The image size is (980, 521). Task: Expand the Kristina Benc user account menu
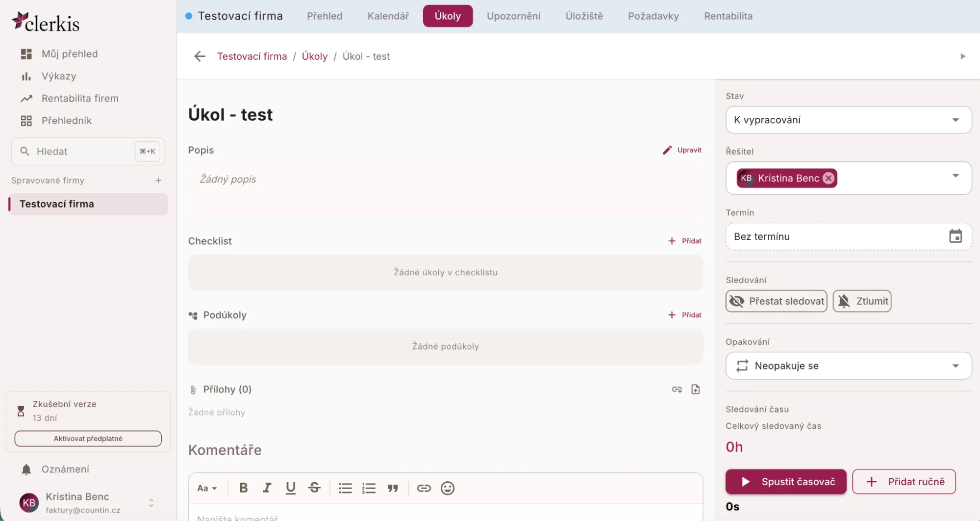151,503
